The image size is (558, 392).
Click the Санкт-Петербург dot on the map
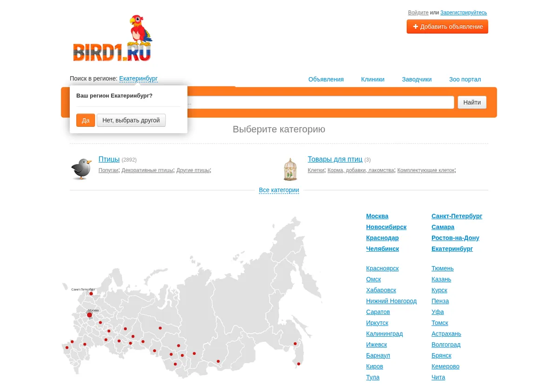[x=91, y=294]
